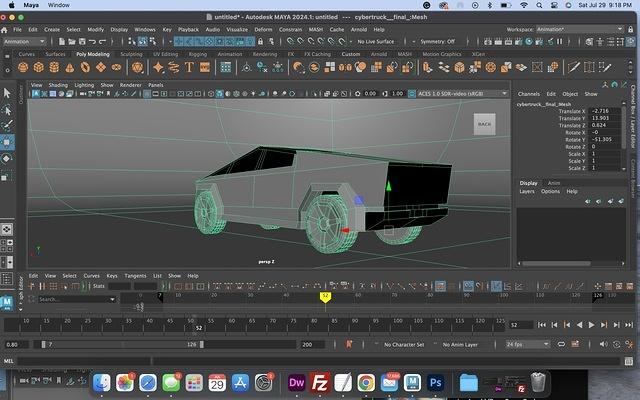The width and height of the screenshot is (640, 400).
Task: Play the animation forwards
Action: [x=591, y=325]
